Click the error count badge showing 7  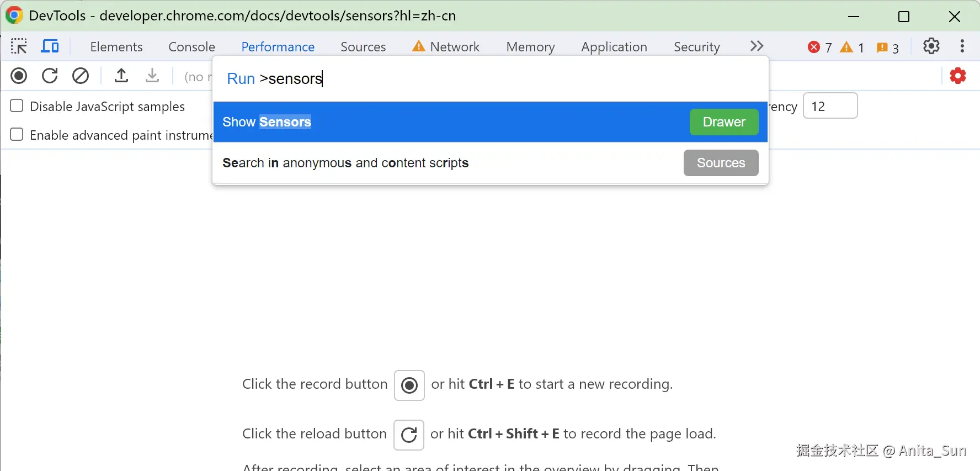coord(819,47)
